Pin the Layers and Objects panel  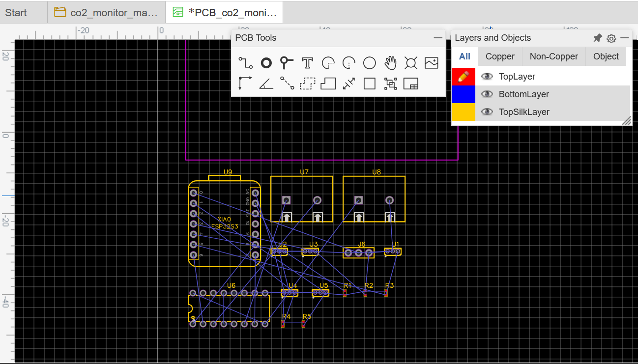[x=597, y=38]
